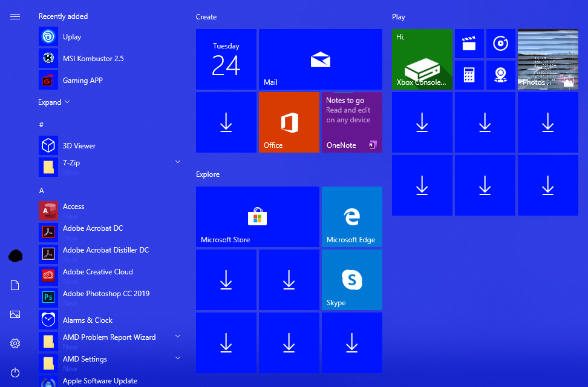
Task: Open AMD Problem Report Wizard folder icon
Action: click(x=48, y=341)
